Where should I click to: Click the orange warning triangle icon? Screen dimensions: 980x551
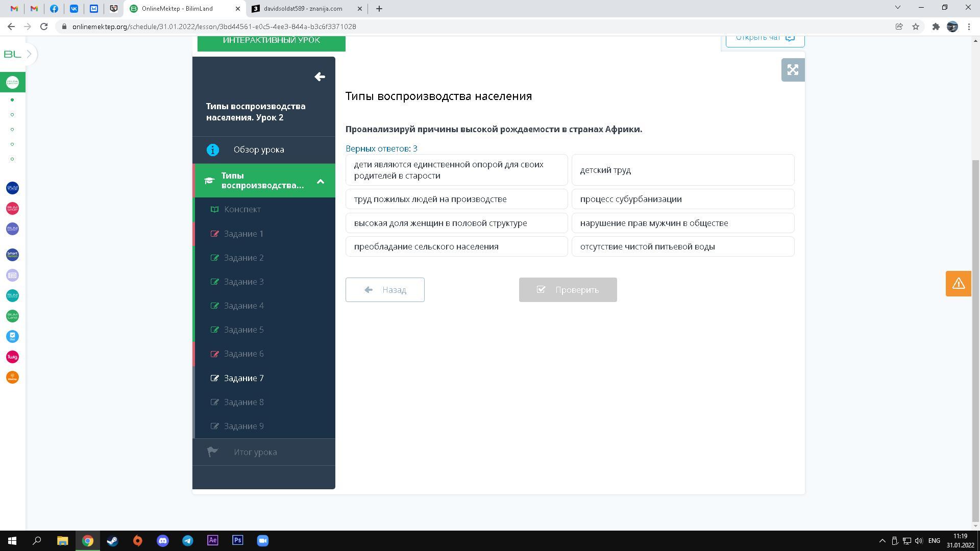point(958,284)
